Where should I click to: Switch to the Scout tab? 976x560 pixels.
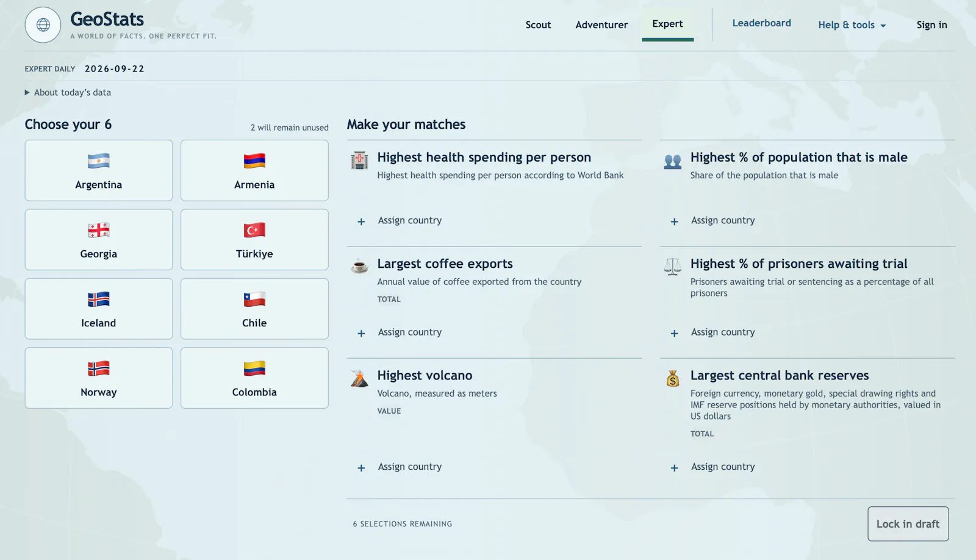click(x=538, y=25)
